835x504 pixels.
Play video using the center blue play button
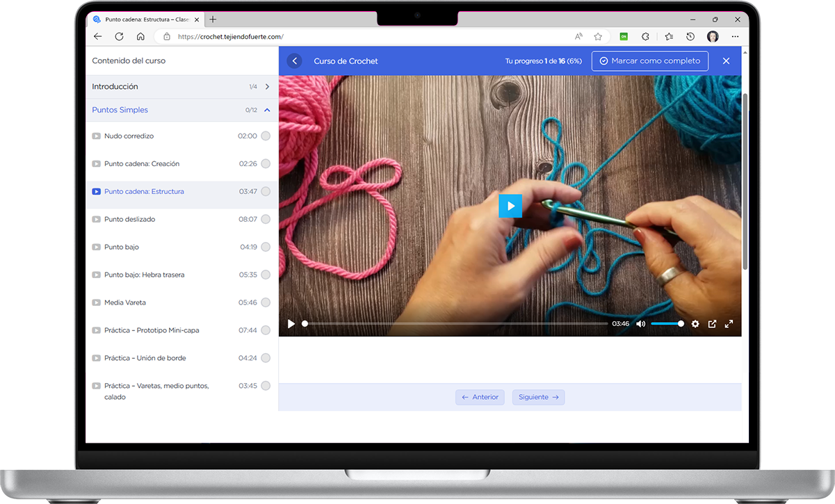(510, 206)
